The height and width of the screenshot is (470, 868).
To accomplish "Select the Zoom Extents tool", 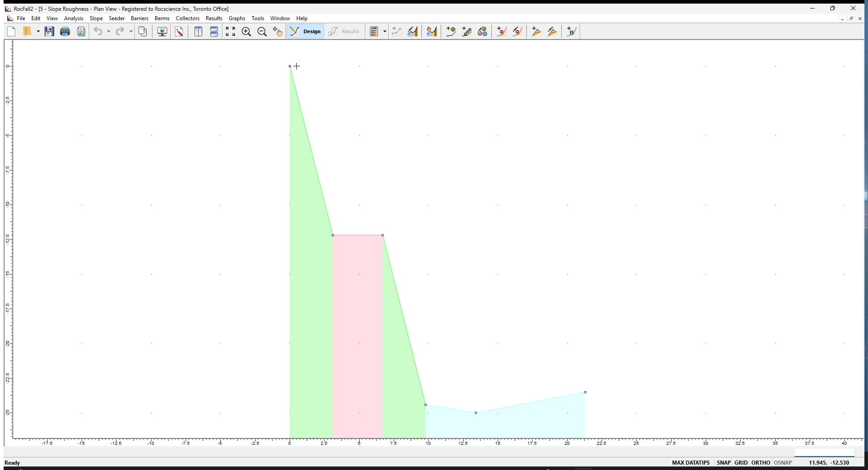I will [230, 31].
